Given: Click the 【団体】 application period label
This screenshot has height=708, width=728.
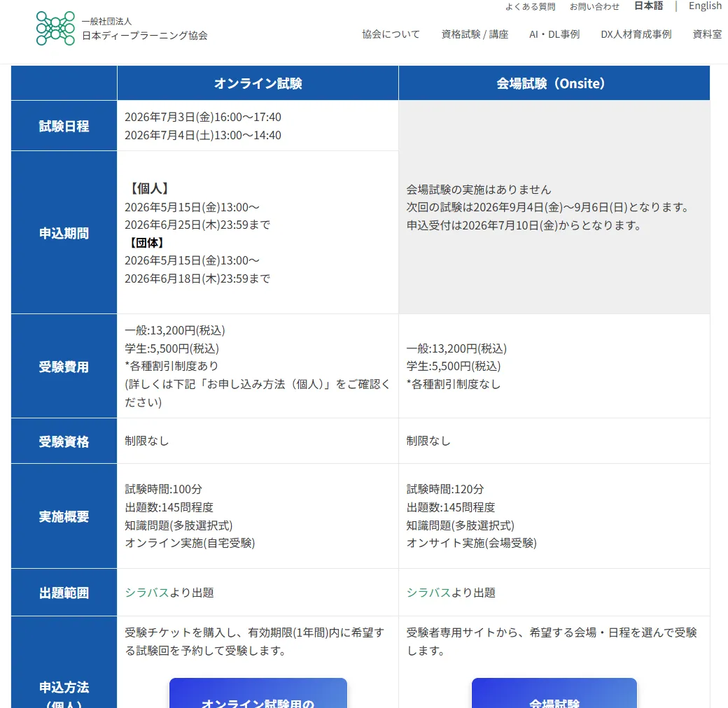Looking at the screenshot, I should (x=147, y=243).
